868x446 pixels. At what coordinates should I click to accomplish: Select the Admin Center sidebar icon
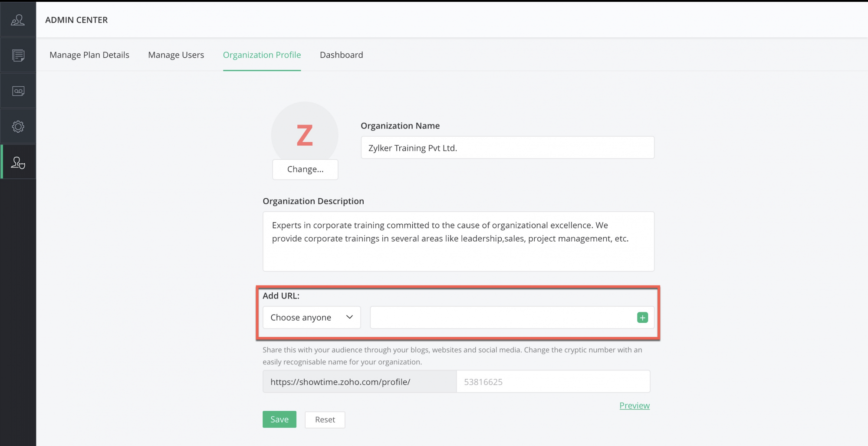[x=18, y=163]
